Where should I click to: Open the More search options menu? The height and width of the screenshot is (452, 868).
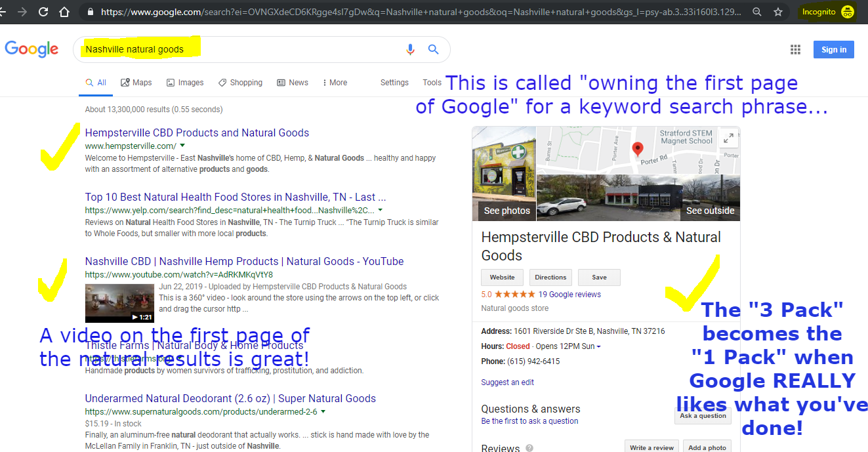(335, 83)
